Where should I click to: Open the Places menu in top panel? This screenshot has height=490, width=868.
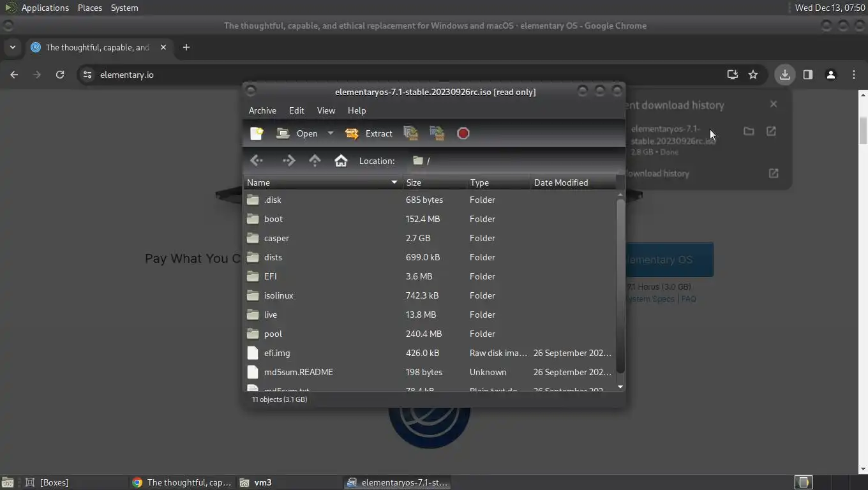click(x=90, y=8)
